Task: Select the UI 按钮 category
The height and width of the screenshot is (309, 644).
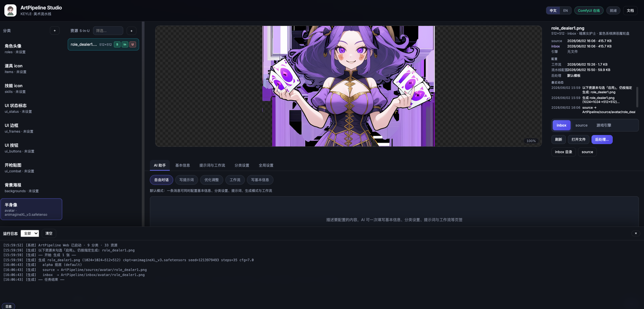Action: pos(31,148)
